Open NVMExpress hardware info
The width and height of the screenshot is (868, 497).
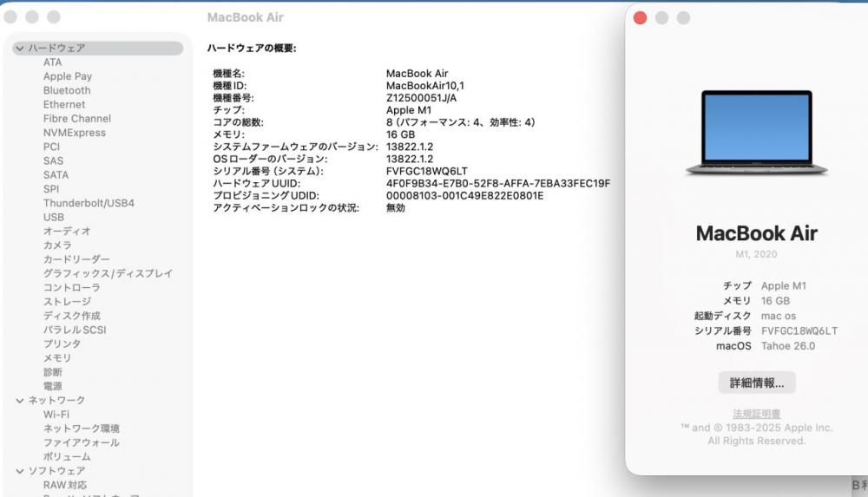tap(74, 133)
